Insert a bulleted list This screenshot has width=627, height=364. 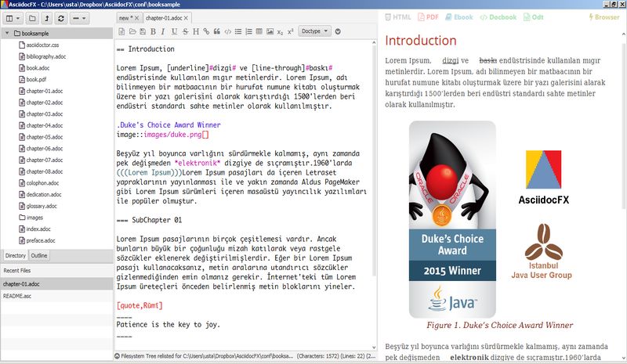[x=238, y=31]
